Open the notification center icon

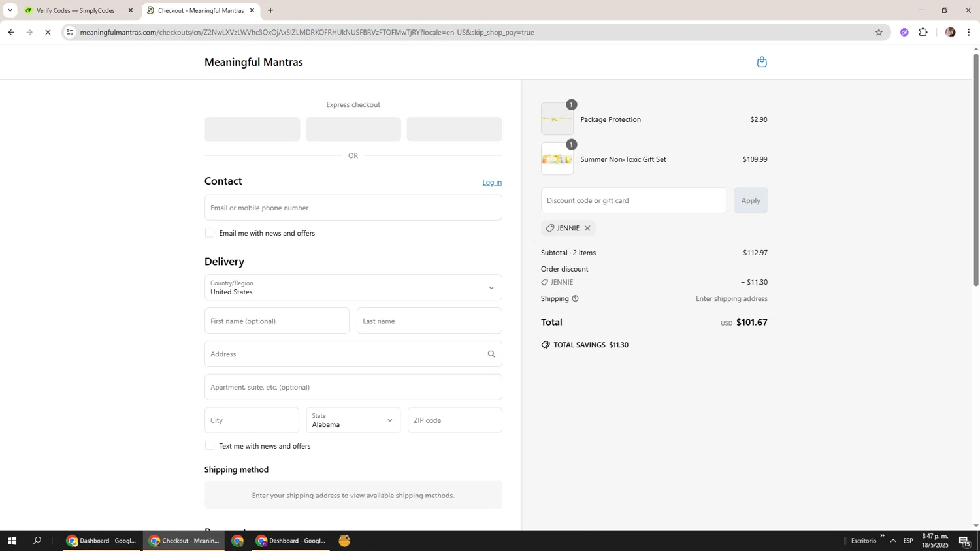964,541
